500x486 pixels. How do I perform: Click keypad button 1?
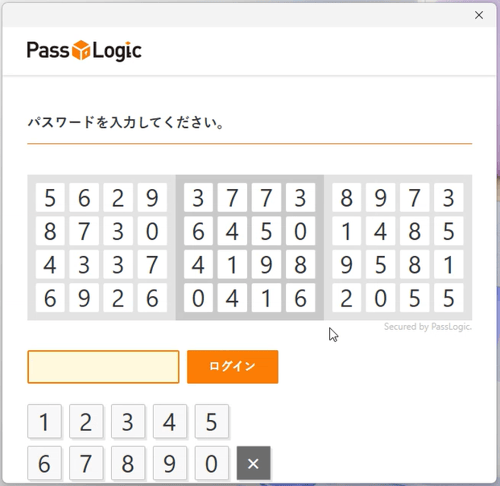pyautogui.click(x=44, y=421)
